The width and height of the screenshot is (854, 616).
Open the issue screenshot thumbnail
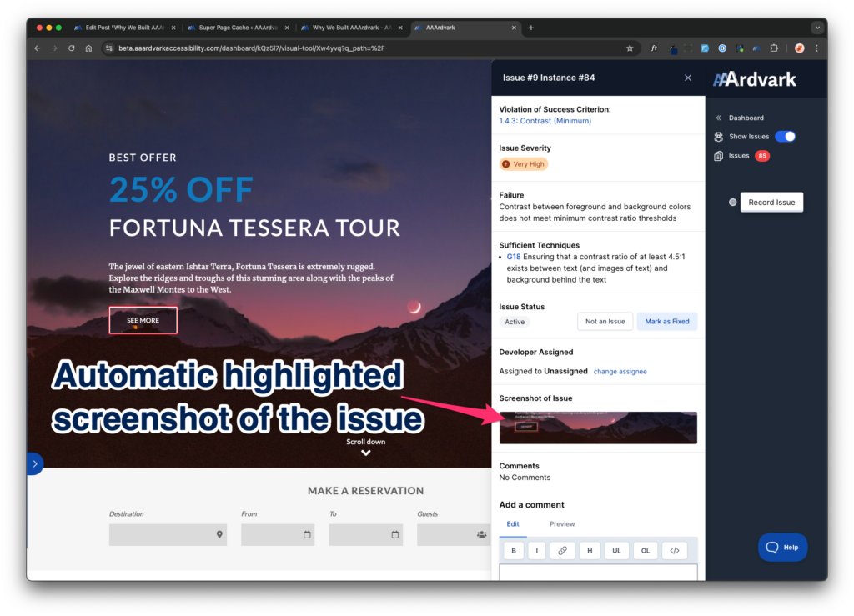[598, 428]
